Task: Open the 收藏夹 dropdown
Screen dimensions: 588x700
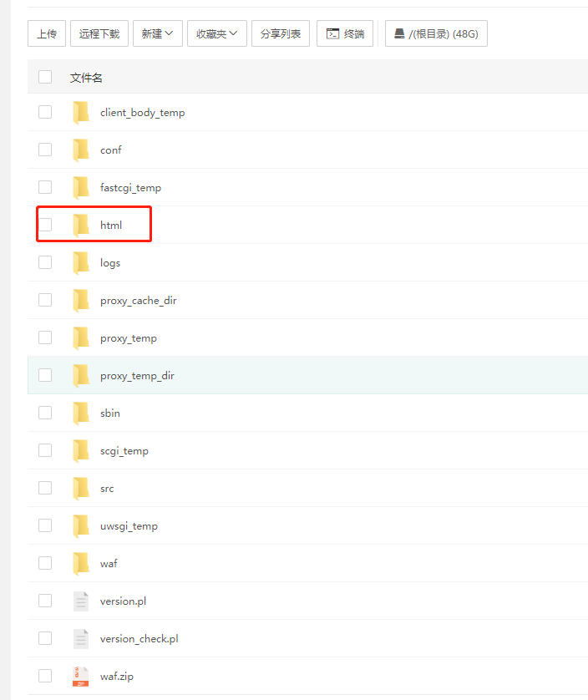Action: coord(216,33)
